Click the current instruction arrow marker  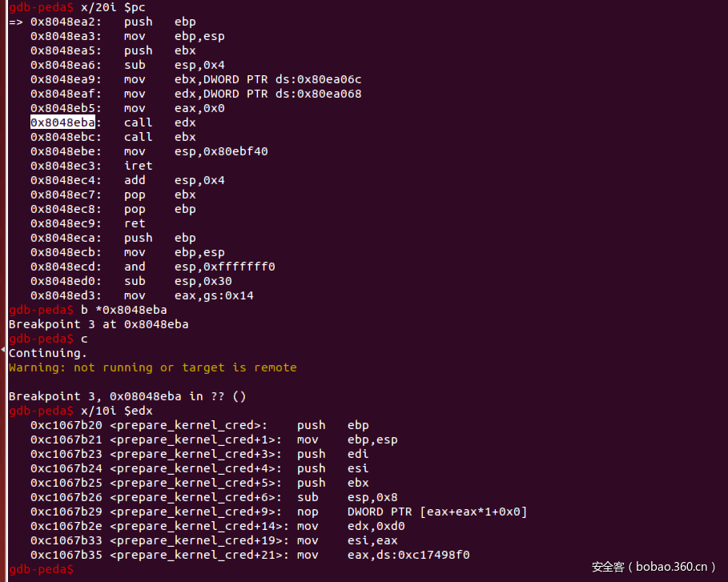click(x=16, y=22)
